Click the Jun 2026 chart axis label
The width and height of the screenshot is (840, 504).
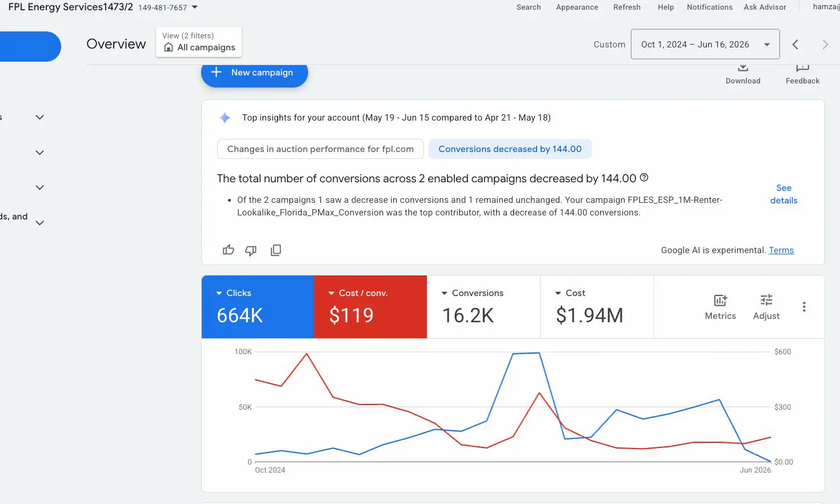click(x=755, y=470)
